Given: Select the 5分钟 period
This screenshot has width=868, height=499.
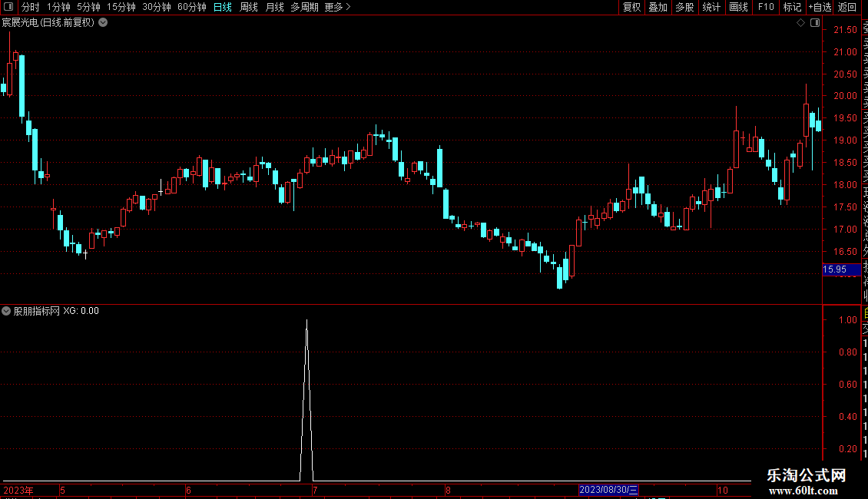Looking at the screenshot, I should tap(88, 7).
